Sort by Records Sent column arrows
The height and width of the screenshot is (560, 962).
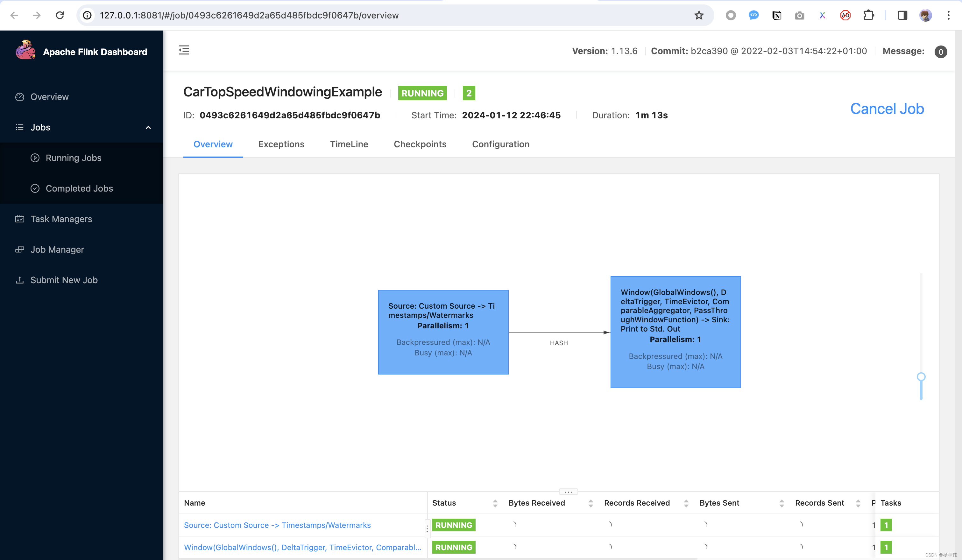pos(858,503)
